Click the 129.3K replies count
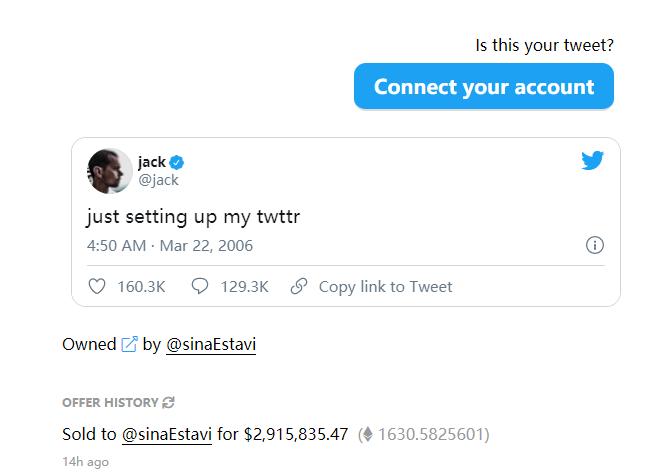The width and height of the screenshot is (653, 473). pos(244,287)
